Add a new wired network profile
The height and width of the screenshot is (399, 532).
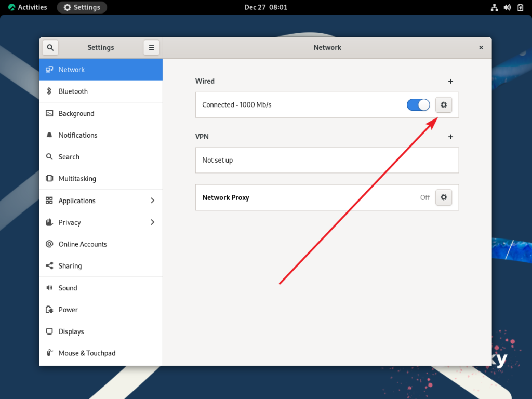point(450,81)
